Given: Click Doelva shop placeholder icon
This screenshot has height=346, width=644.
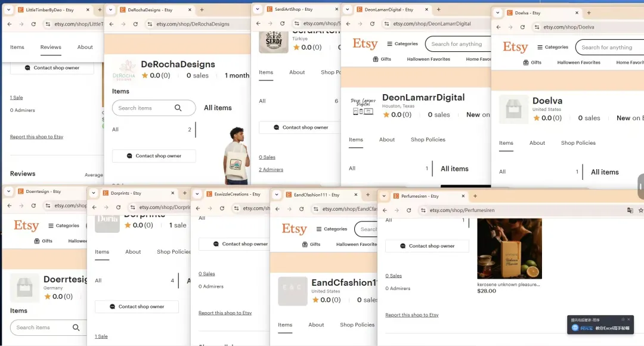Looking at the screenshot, I should pos(513,109).
